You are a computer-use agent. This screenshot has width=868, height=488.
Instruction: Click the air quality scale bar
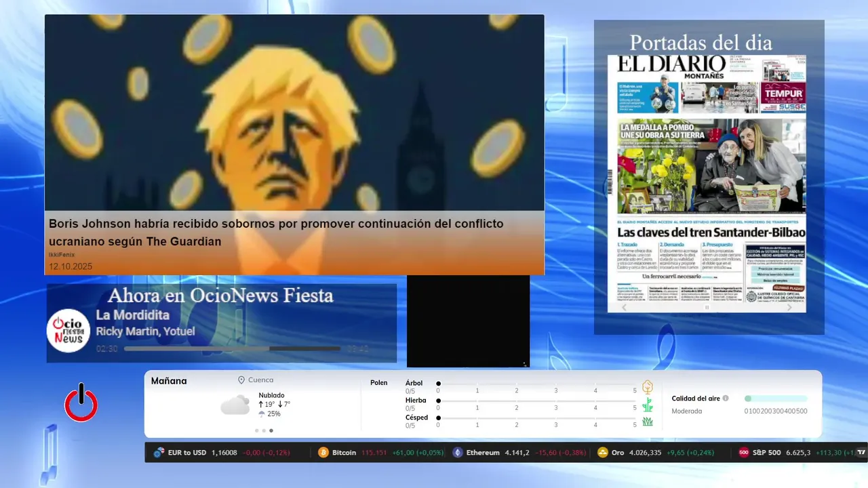[x=776, y=399]
